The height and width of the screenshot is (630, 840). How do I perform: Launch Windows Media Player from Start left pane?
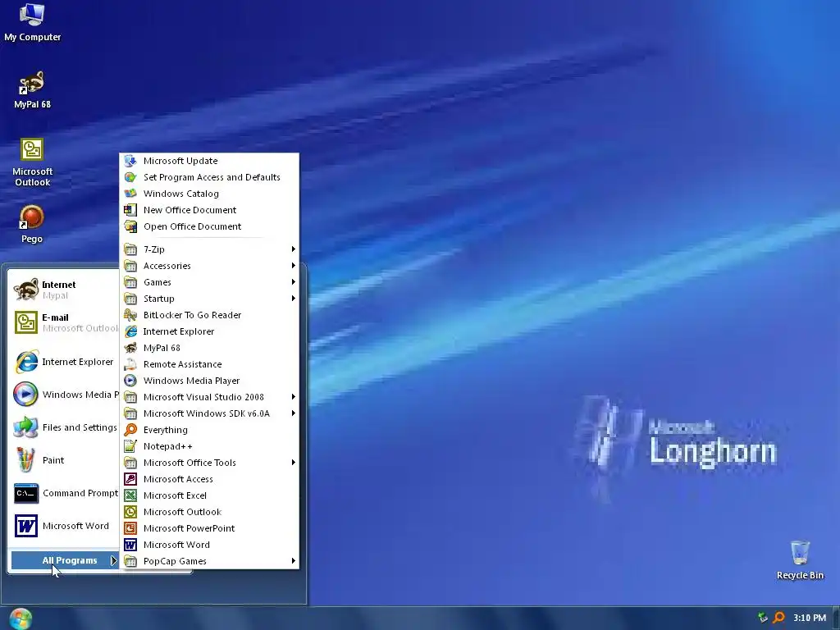(64, 395)
